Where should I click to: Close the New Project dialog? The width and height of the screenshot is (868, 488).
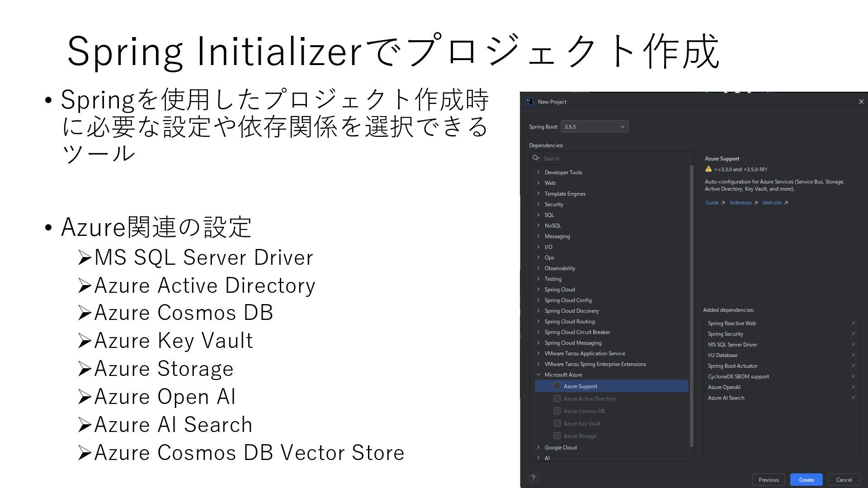(861, 102)
